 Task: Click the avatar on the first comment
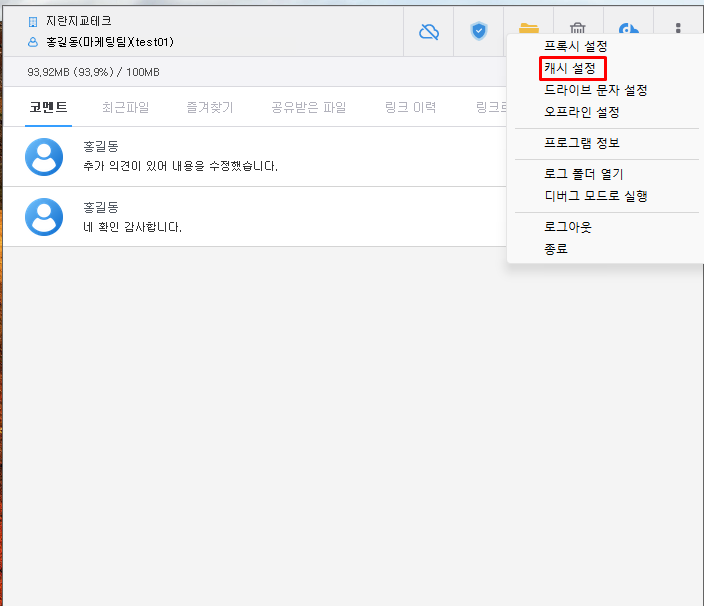pyautogui.click(x=44, y=157)
